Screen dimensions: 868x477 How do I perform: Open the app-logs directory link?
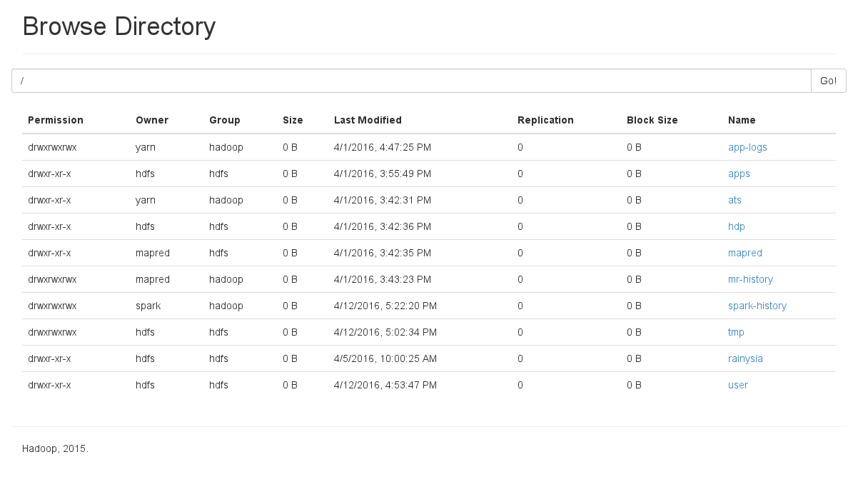[747, 147]
